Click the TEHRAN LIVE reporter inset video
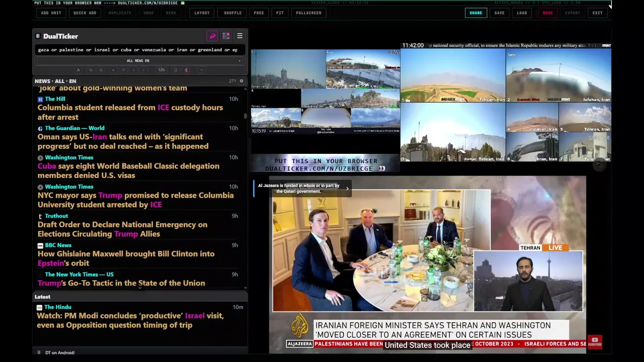The image size is (644, 362). (x=528, y=282)
